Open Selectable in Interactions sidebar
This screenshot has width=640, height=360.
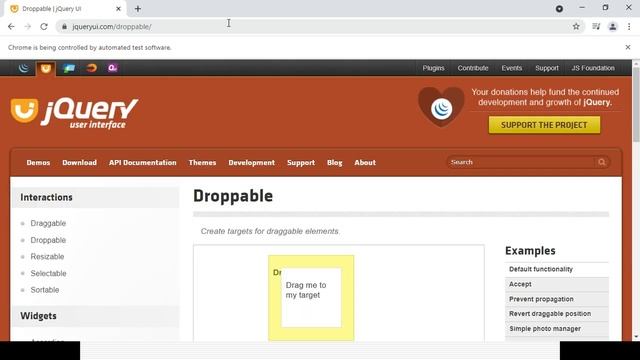click(48, 273)
